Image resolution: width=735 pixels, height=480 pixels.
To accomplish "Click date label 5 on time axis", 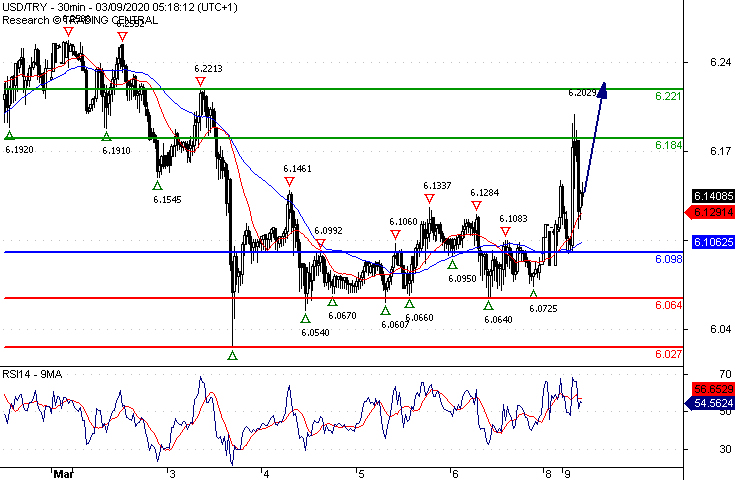I will pos(361,474).
